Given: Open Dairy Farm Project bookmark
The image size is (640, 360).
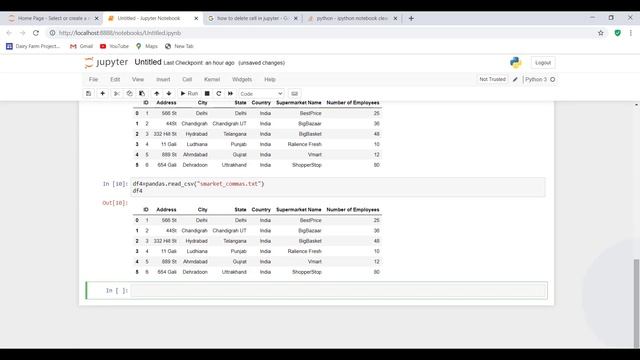Looking at the screenshot, I should pyautogui.click(x=33, y=46).
